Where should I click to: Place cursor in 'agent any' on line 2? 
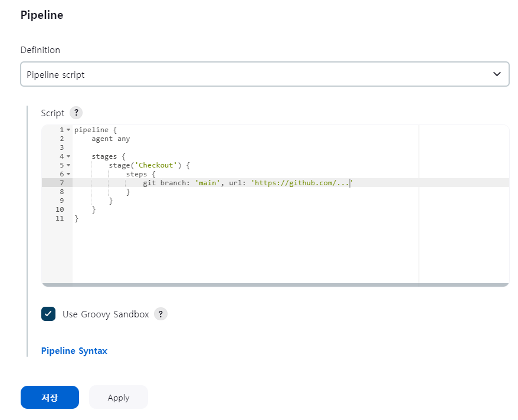111,139
